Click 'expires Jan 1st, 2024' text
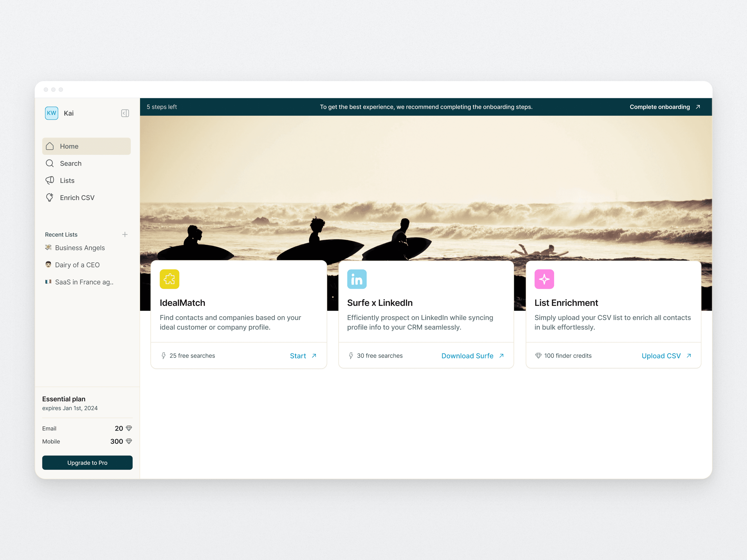This screenshot has width=747, height=560. pos(70,408)
